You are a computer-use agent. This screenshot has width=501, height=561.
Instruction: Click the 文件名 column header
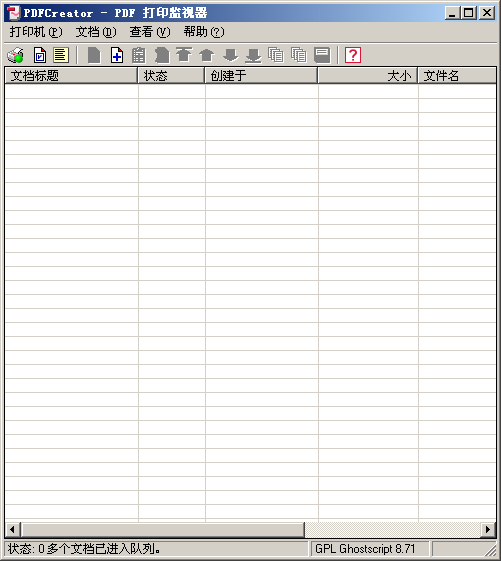pos(457,75)
